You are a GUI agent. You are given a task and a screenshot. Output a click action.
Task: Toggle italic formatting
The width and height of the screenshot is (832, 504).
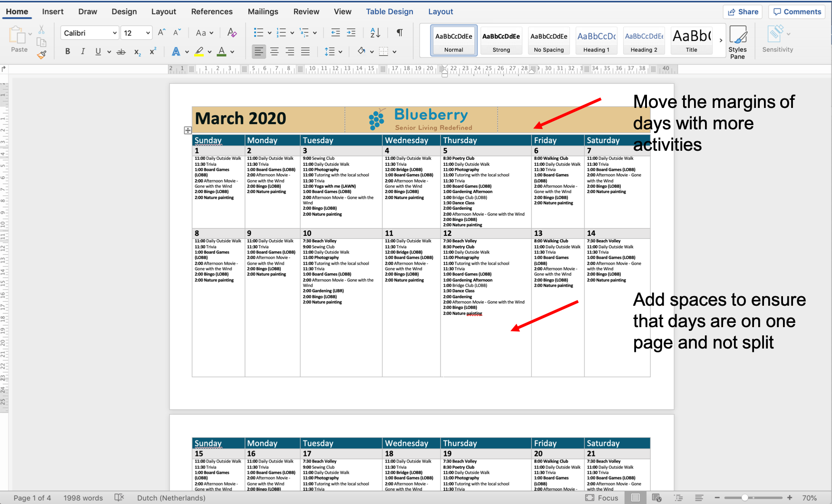pos(83,51)
